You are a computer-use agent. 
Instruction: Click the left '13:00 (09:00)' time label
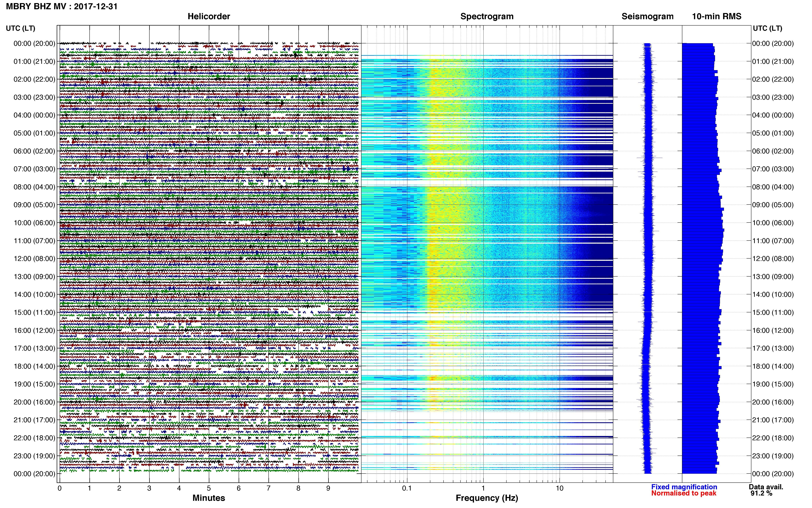34,277
